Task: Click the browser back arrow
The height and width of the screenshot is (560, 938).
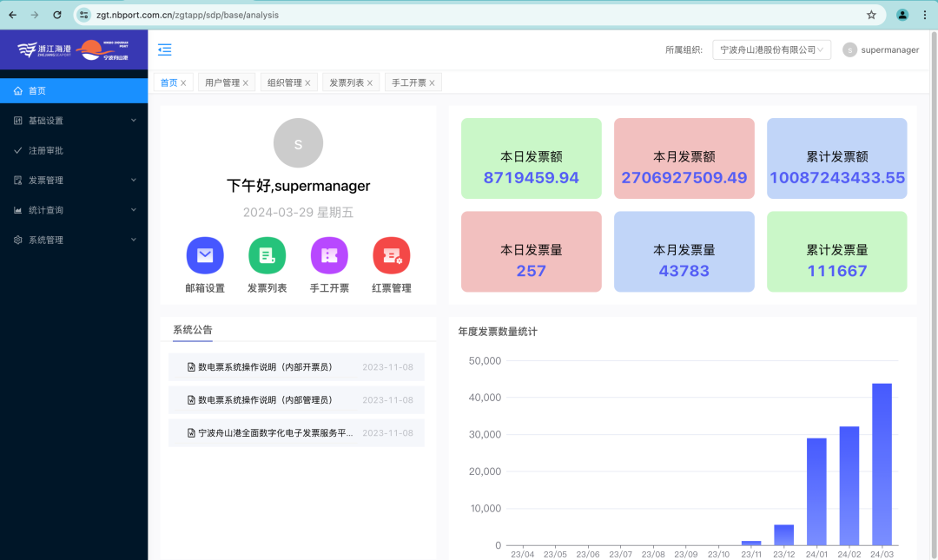Action: [x=12, y=15]
